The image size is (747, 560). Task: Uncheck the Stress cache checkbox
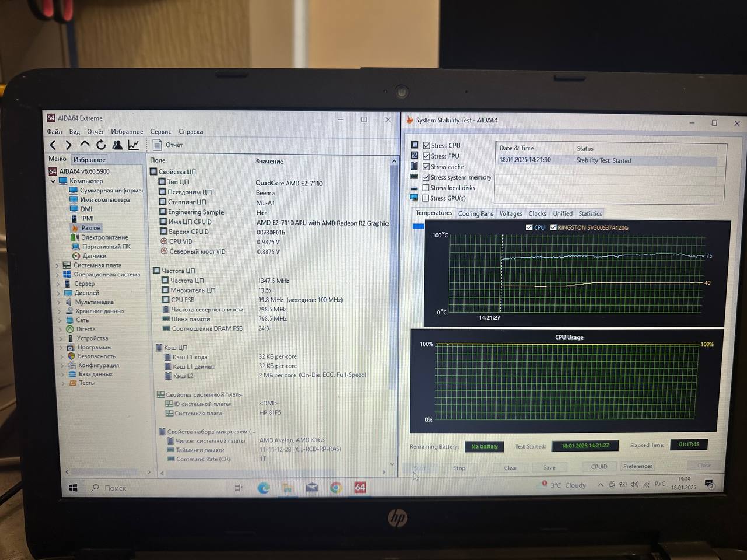[427, 166]
